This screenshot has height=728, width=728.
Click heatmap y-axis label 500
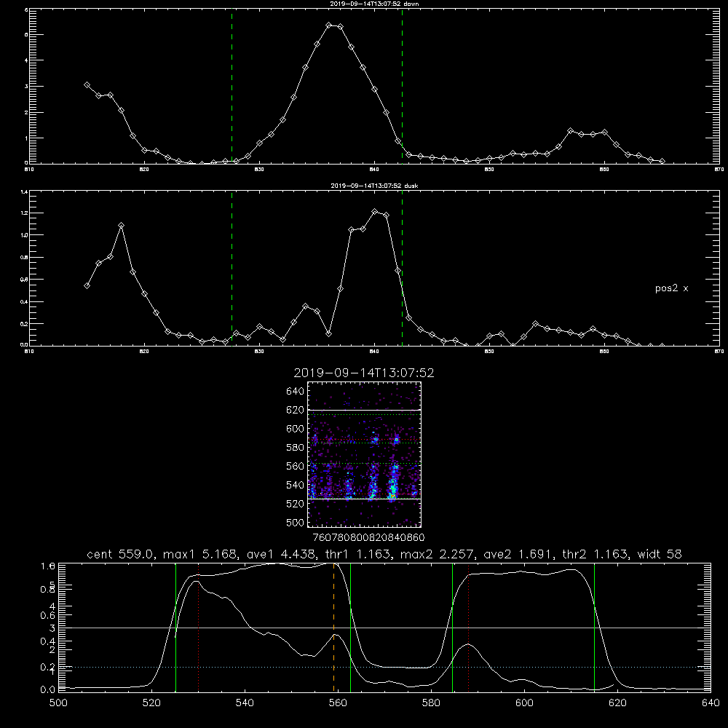coord(295,523)
